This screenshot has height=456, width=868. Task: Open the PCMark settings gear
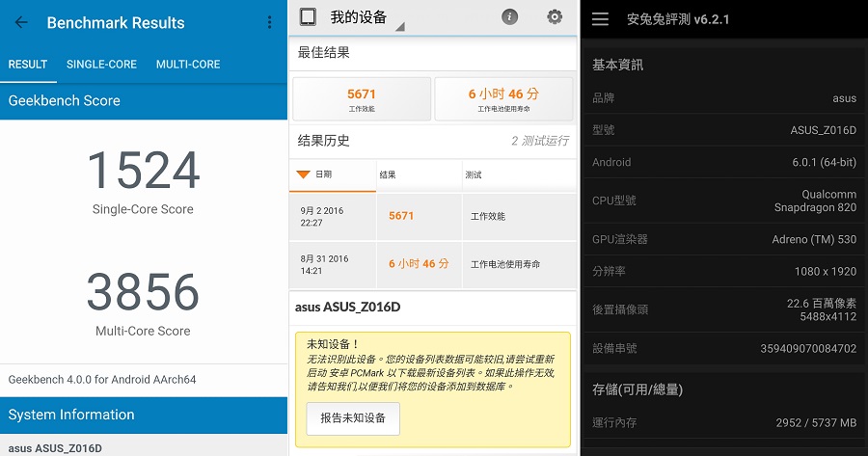pos(554,16)
